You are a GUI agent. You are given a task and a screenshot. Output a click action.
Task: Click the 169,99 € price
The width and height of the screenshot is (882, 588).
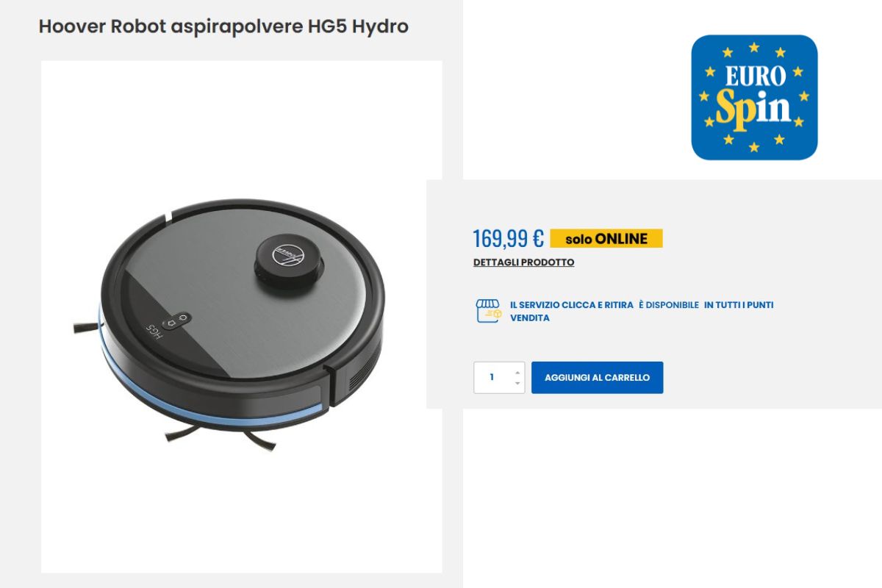point(508,238)
